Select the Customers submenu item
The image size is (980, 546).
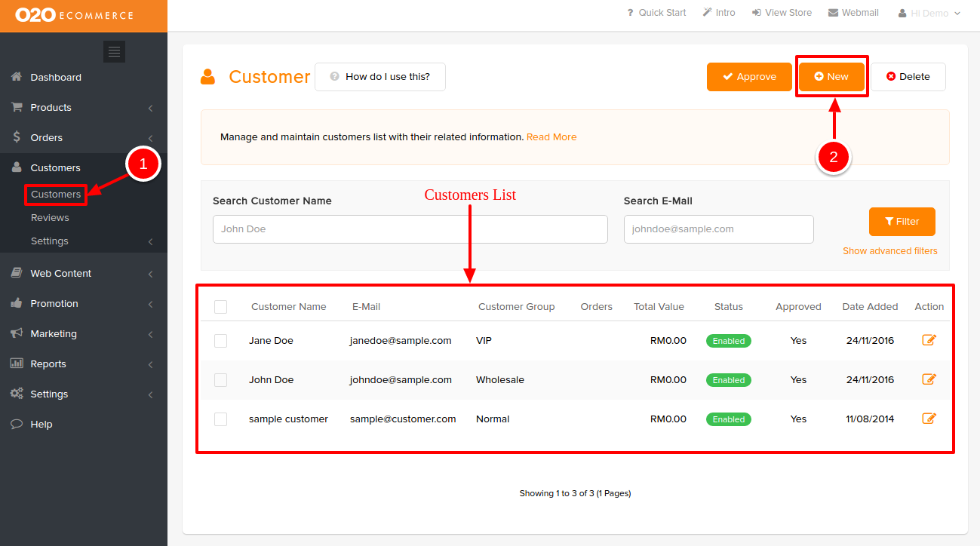coord(55,194)
